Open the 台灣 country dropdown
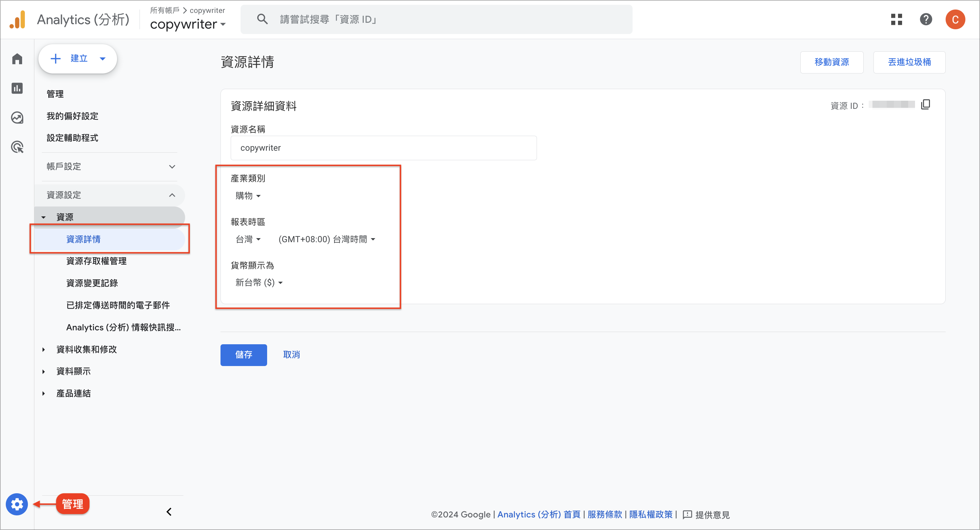Viewport: 980px width, 530px height. (x=248, y=239)
